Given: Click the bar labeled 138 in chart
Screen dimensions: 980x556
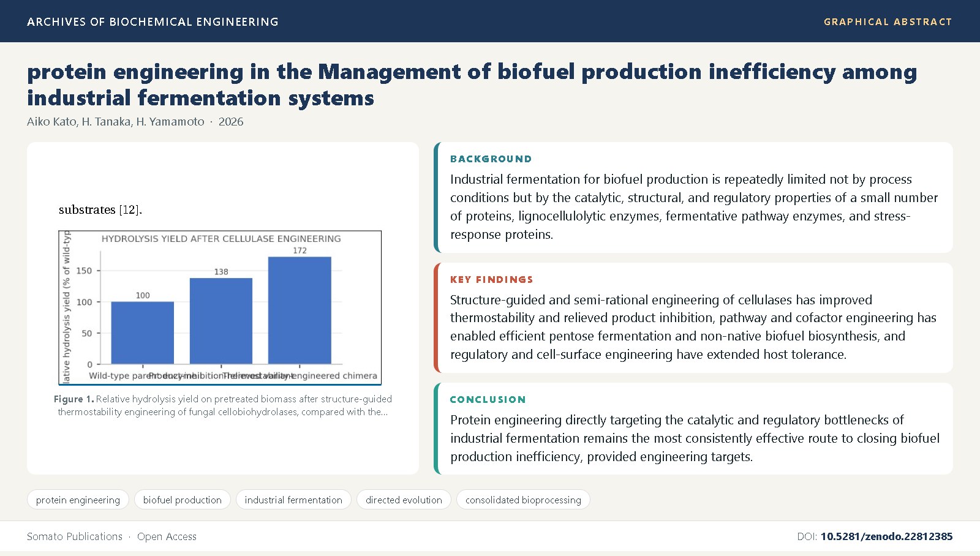Looking at the screenshot, I should [221, 321].
